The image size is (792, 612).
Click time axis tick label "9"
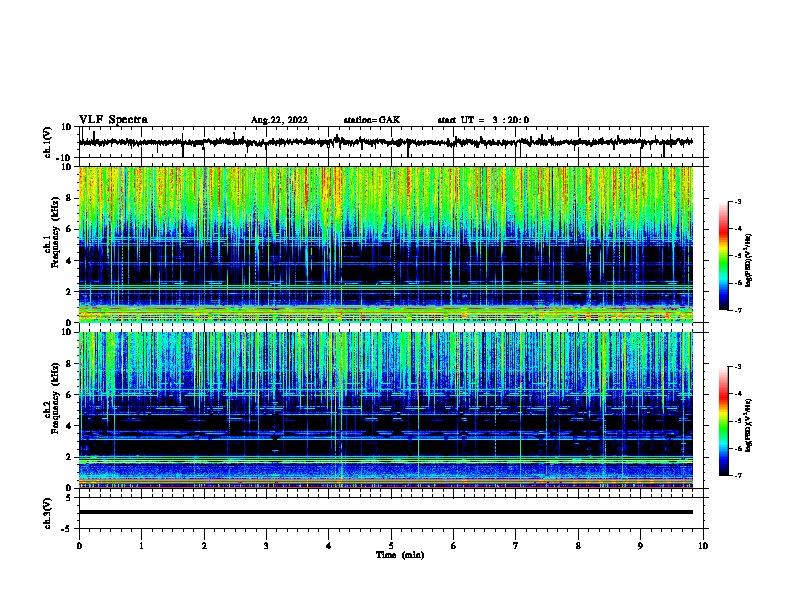[x=640, y=546]
